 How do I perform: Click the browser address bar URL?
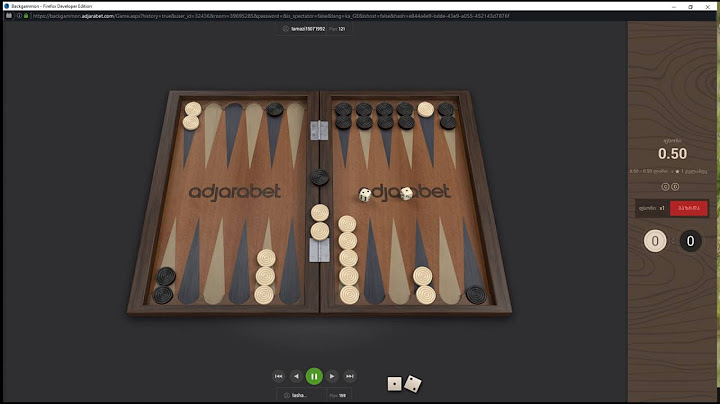(271, 16)
